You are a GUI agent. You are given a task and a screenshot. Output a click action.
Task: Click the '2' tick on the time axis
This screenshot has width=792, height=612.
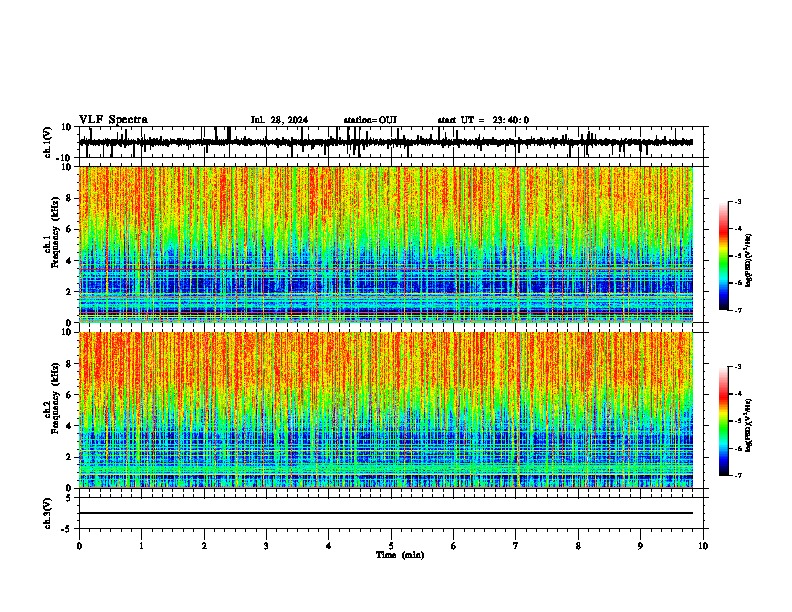pos(204,546)
